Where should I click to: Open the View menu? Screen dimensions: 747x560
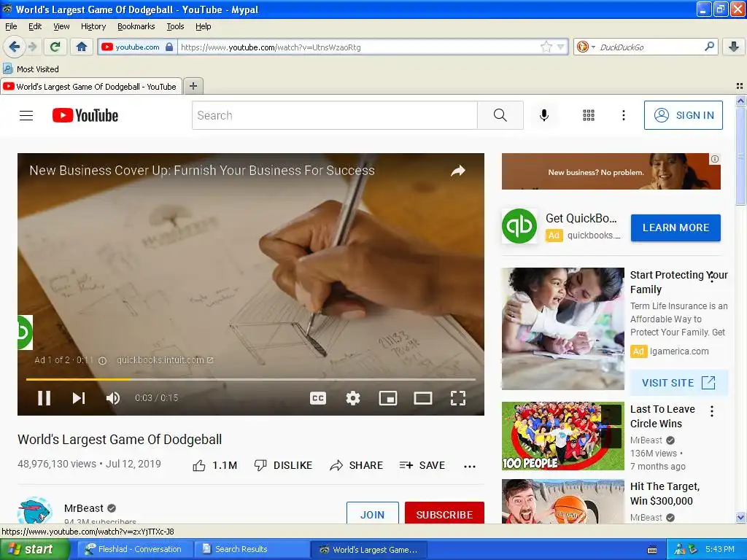[x=61, y=26]
